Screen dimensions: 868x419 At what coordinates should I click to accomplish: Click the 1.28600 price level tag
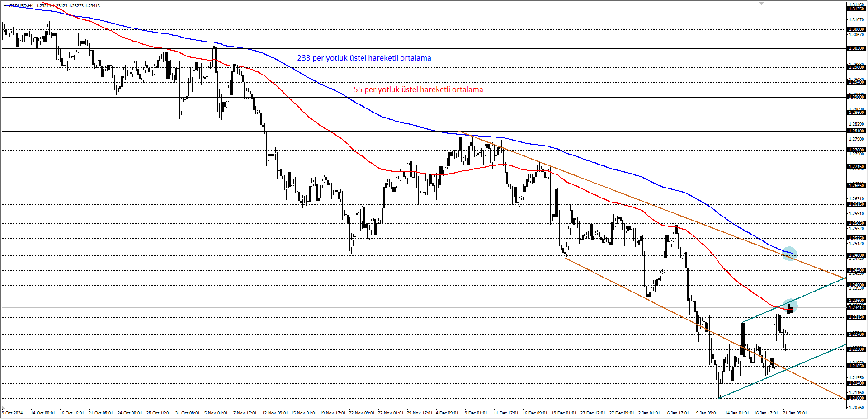click(856, 113)
